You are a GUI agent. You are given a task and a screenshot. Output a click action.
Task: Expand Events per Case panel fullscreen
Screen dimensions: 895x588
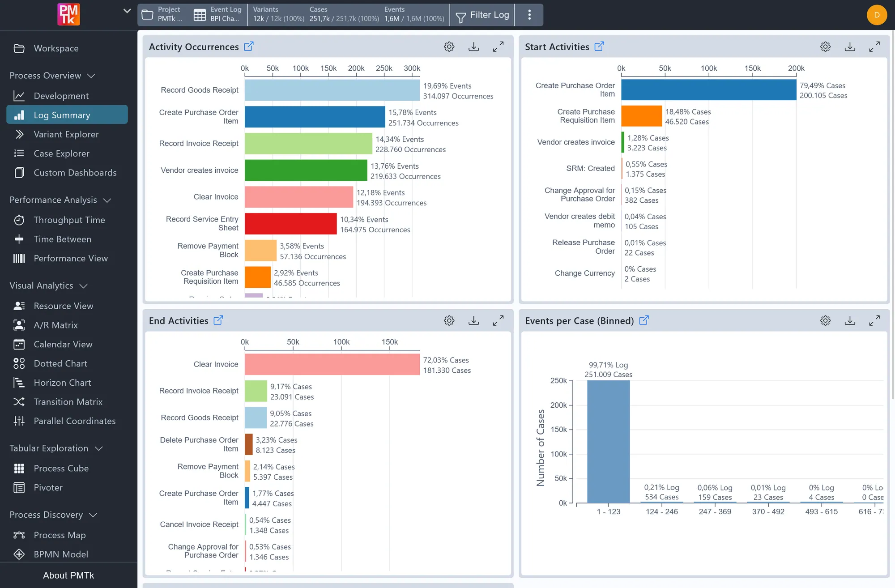click(x=874, y=320)
